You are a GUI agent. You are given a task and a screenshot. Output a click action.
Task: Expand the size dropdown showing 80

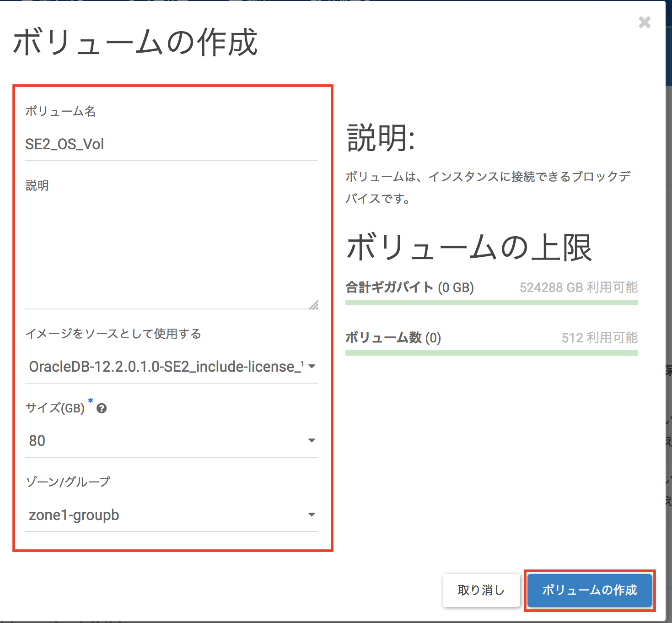[171, 441]
